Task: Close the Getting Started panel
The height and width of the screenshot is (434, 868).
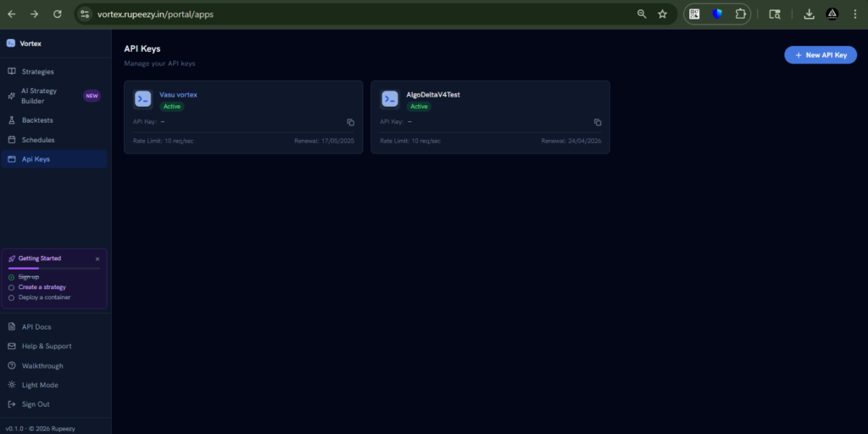Action: pyautogui.click(x=97, y=259)
